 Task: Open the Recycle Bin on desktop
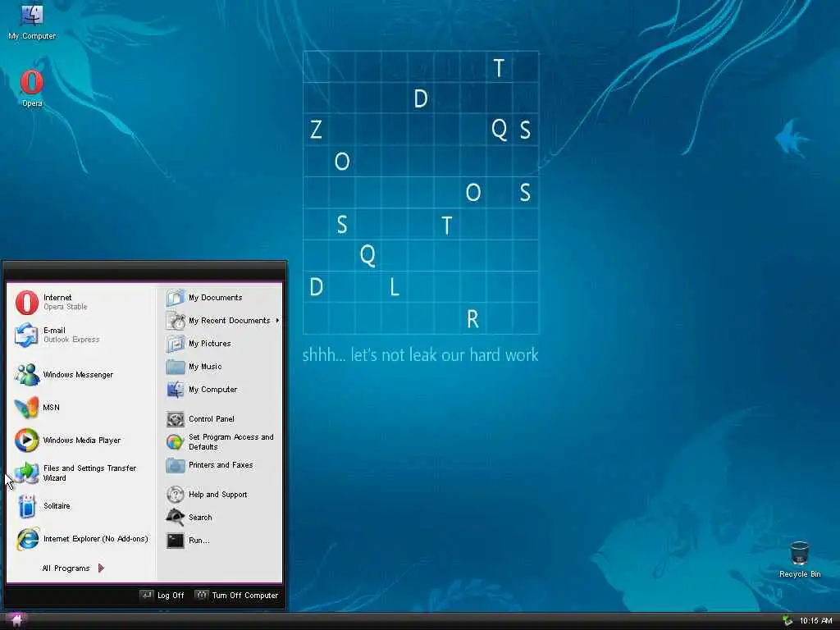pyautogui.click(x=799, y=559)
